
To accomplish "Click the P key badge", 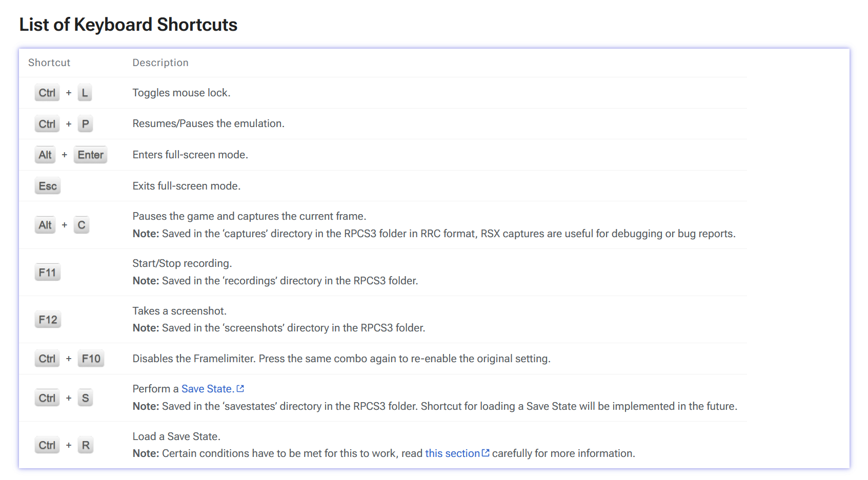I will coord(86,124).
